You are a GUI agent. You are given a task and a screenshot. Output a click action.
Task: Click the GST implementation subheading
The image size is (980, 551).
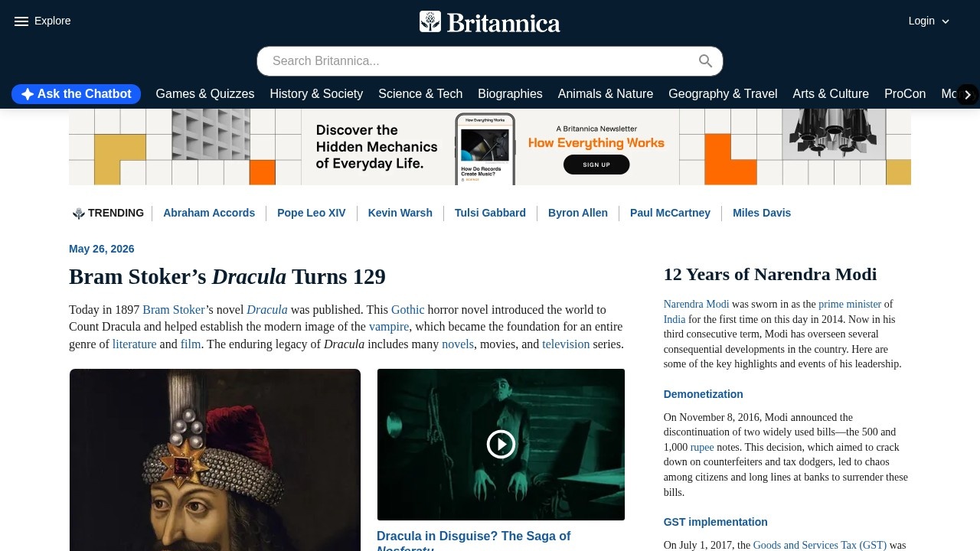[716, 522]
